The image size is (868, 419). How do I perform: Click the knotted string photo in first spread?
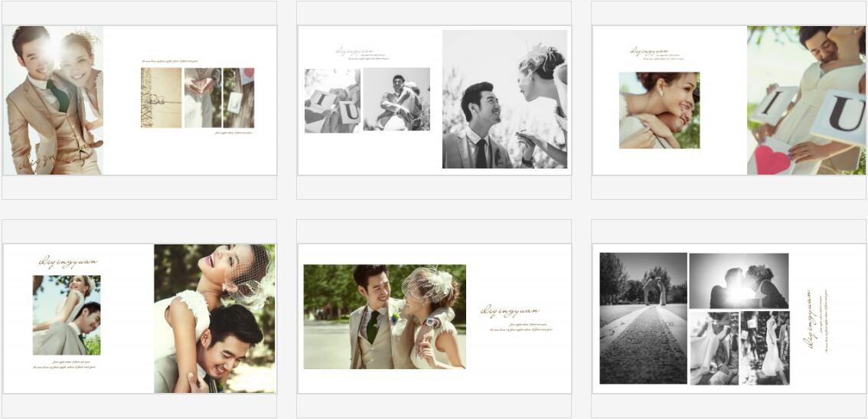tap(161, 97)
